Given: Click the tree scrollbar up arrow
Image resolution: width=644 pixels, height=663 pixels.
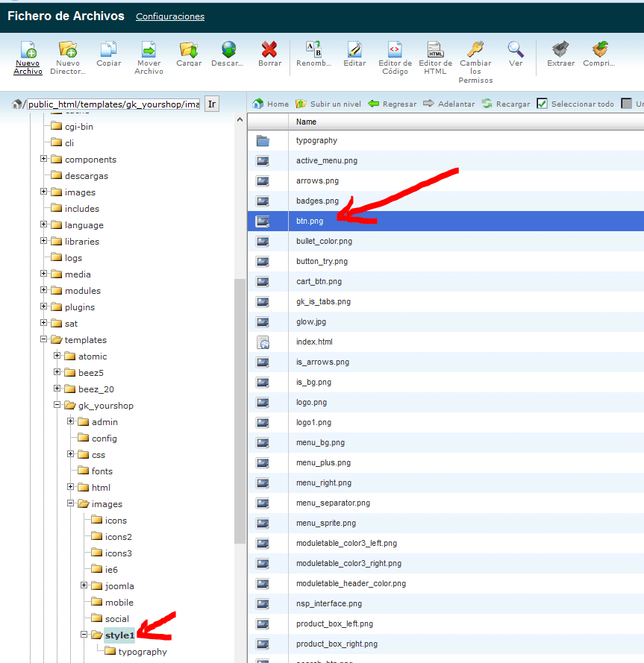Looking at the screenshot, I should click(x=240, y=119).
